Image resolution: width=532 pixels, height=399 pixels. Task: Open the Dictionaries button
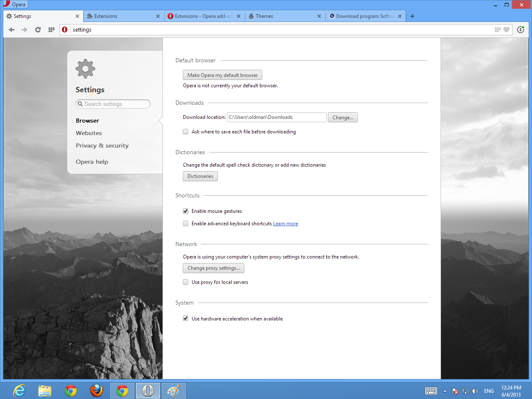(x=200, y=176)
